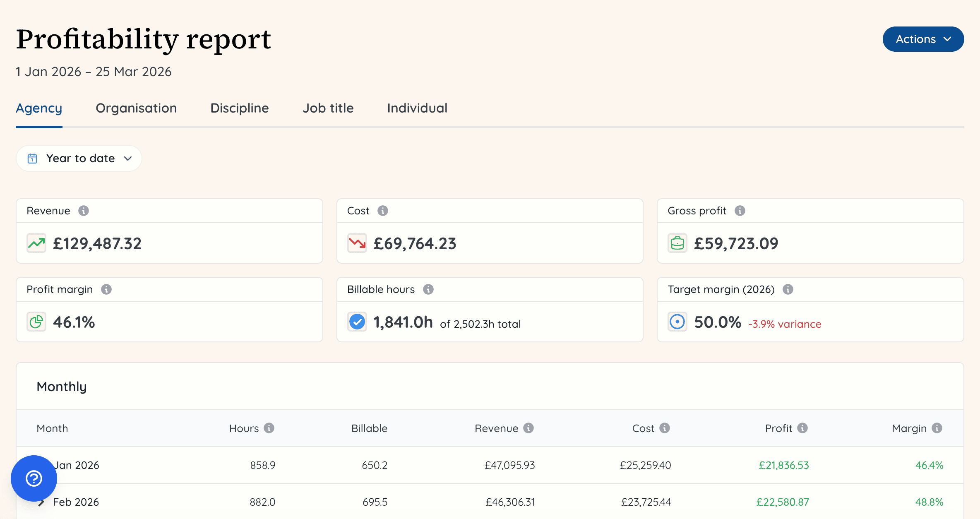This screenshot has width=980, height=519.
Task: Click the green revenue trend icon
Action: click(36, 243)
